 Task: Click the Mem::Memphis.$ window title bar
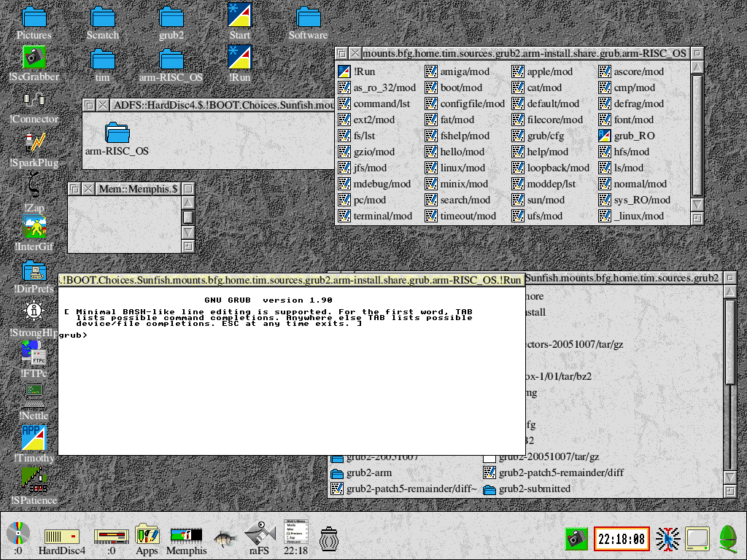pos(138,189)
